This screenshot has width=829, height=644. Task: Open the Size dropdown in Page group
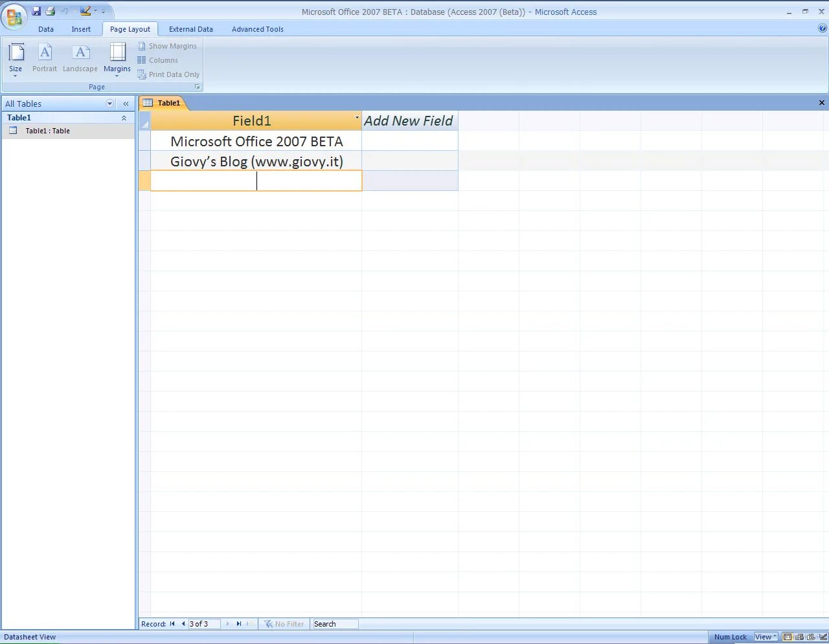16,60
